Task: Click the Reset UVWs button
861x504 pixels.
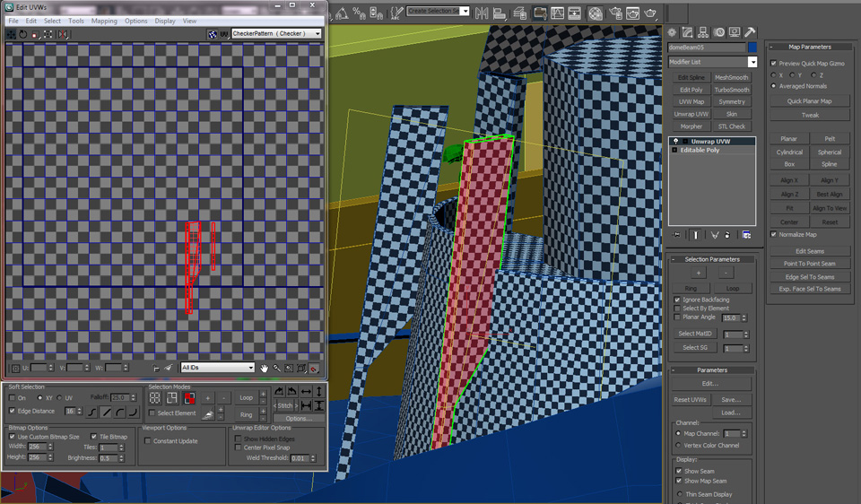Action: click(690, 399)
